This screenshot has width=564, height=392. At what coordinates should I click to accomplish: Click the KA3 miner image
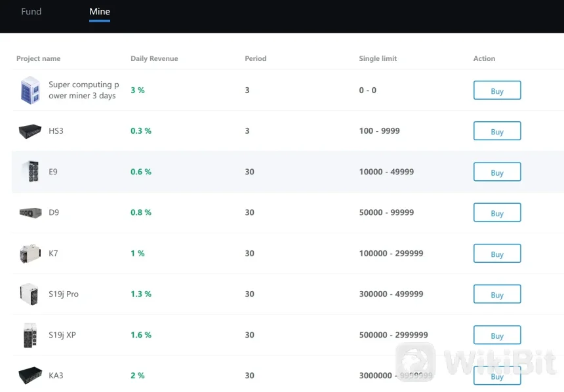pyautogui.click(x=30, y=376)
